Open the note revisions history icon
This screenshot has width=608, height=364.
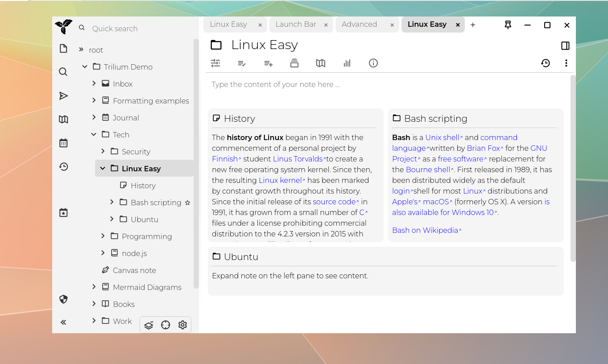point(545,63)
